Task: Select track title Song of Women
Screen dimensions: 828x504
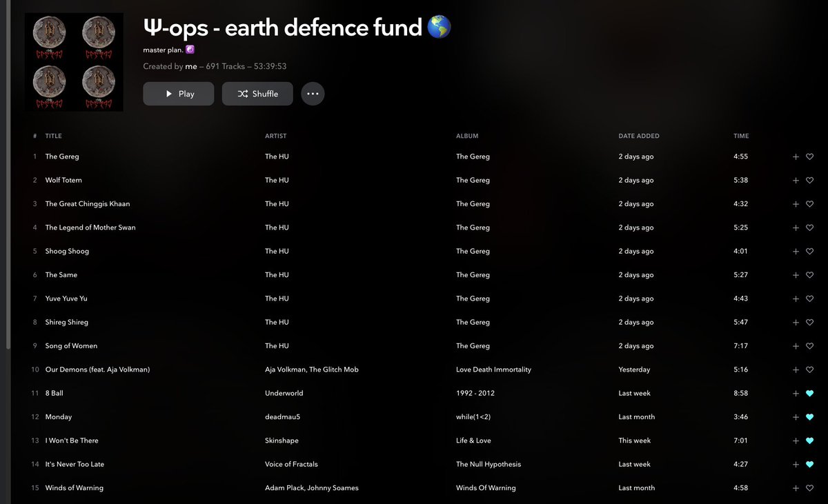Action: [71, 346]
